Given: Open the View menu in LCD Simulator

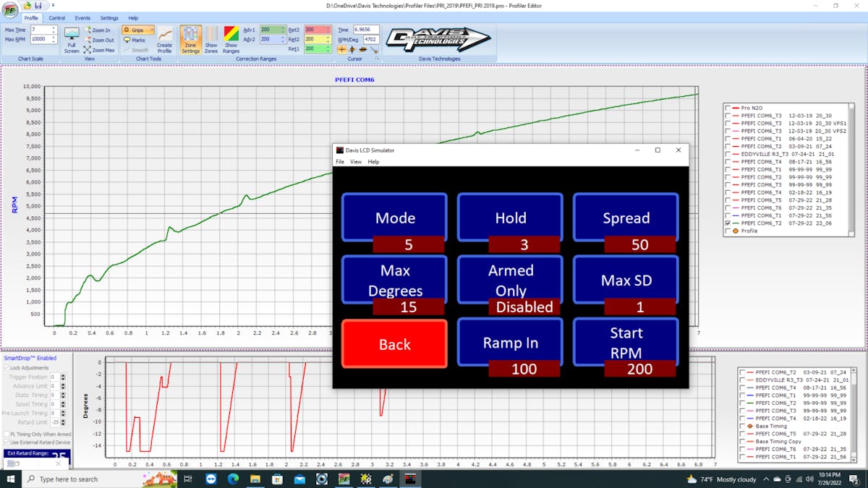Looking at the screenshot, I should [x=356, y=162].
